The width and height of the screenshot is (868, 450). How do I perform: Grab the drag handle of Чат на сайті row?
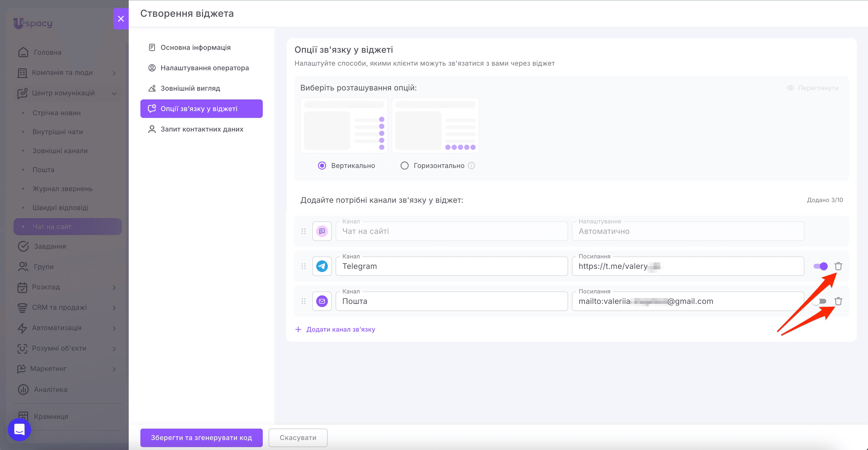click(303, 231)
